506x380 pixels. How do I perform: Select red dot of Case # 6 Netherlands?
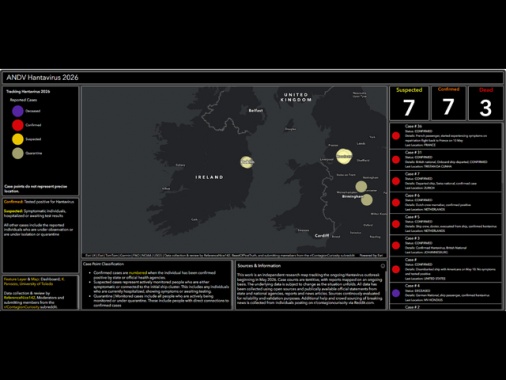pyautogui.click(x=396, y=202)
